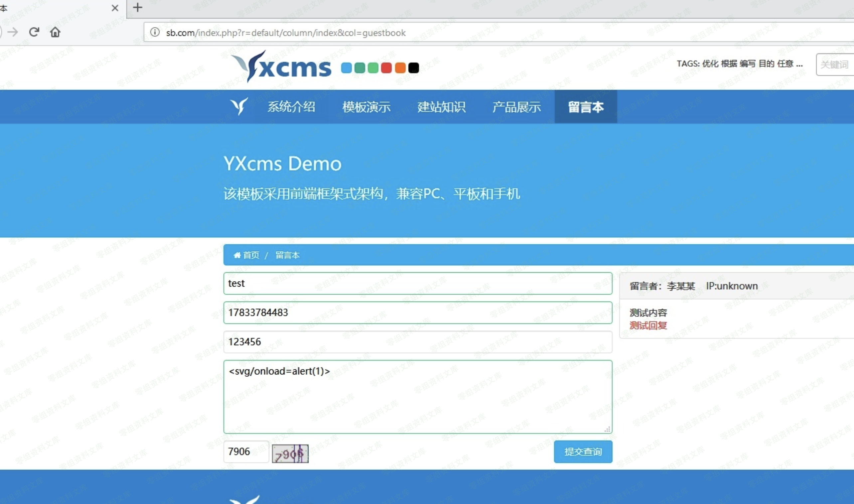The height and width of the screenshot is (504, 854).
Task: Open a new browser tab with plus icon
Action: pyautogui.click(x=138, y=7)
